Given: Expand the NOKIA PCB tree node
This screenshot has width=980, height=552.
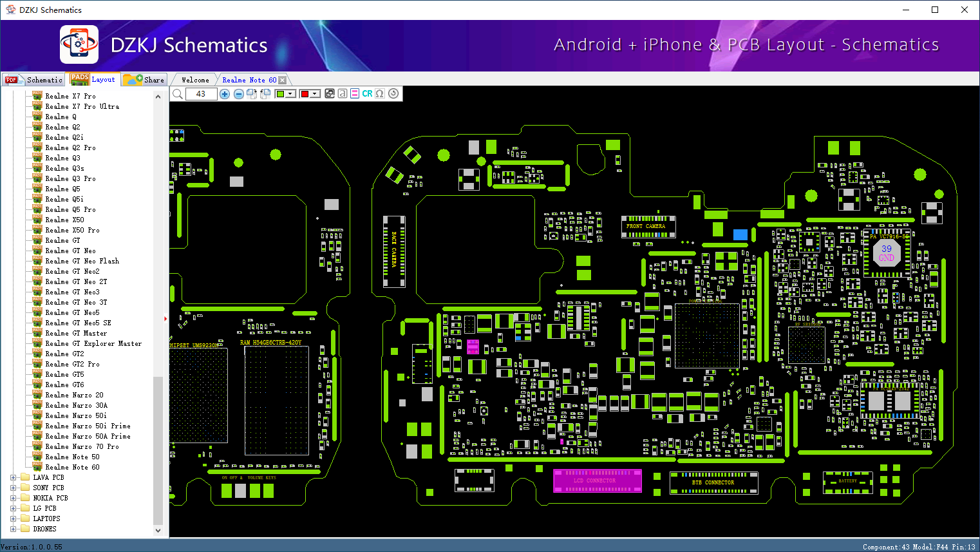Looking at the screenshot, I should [13, 498].
